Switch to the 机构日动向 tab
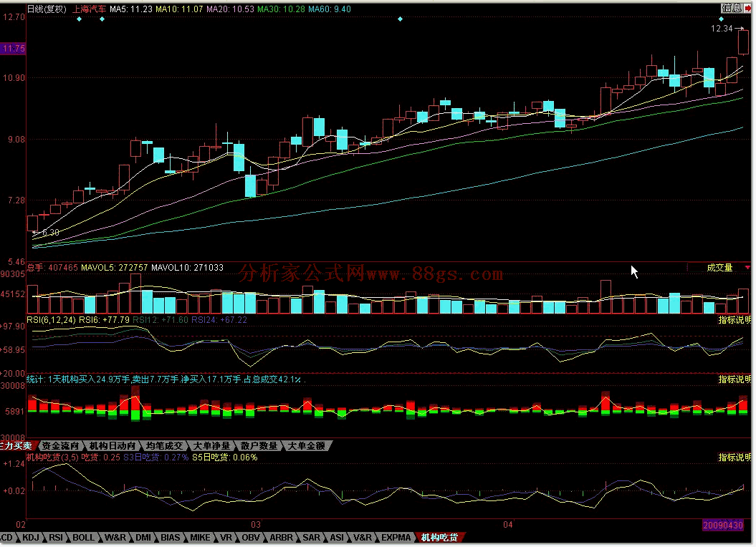Screen dimensions: 756x547 [x=112, y=446]
